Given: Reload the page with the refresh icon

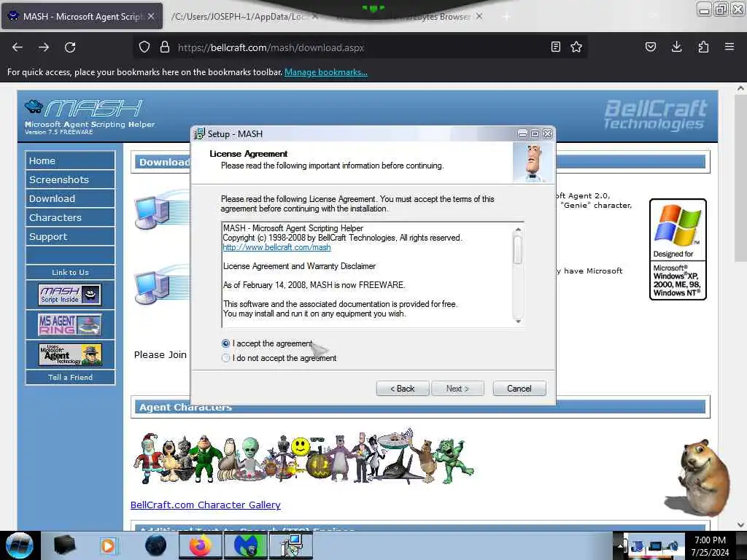Looking at the screenshot, I should pos(70,47).
